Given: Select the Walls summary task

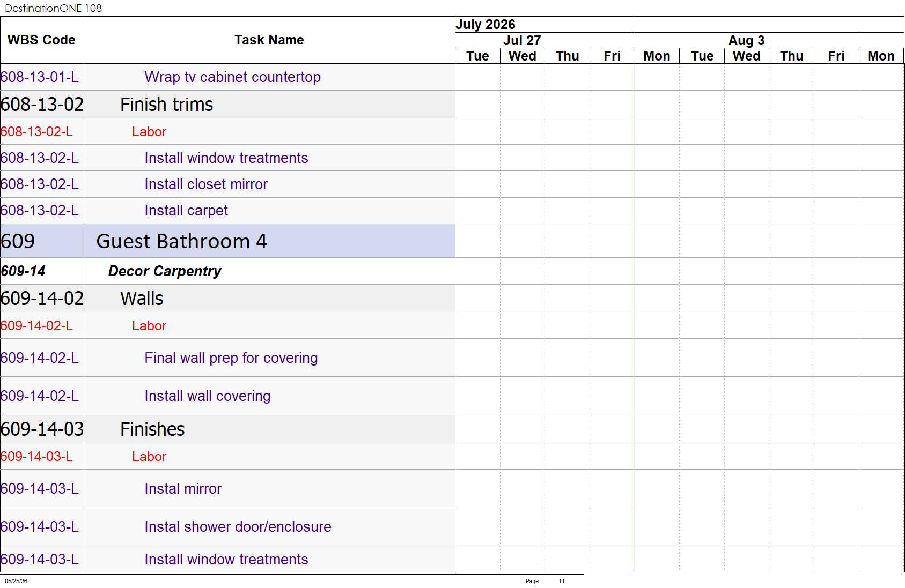Looking at the screenshot, I should pos(142,299).
